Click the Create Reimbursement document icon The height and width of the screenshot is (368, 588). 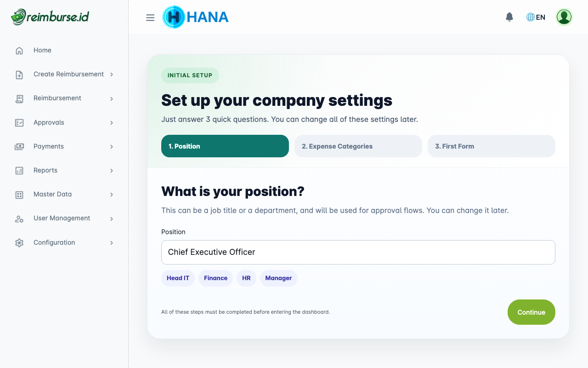[19, 74]
